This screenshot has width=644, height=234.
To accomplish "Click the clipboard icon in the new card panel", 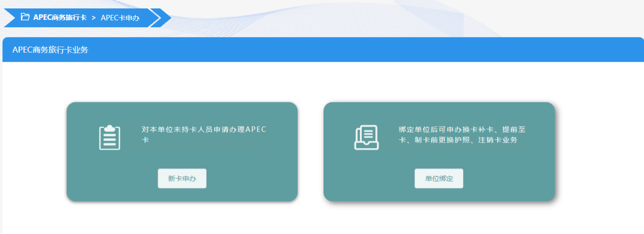I will [109, 137].
